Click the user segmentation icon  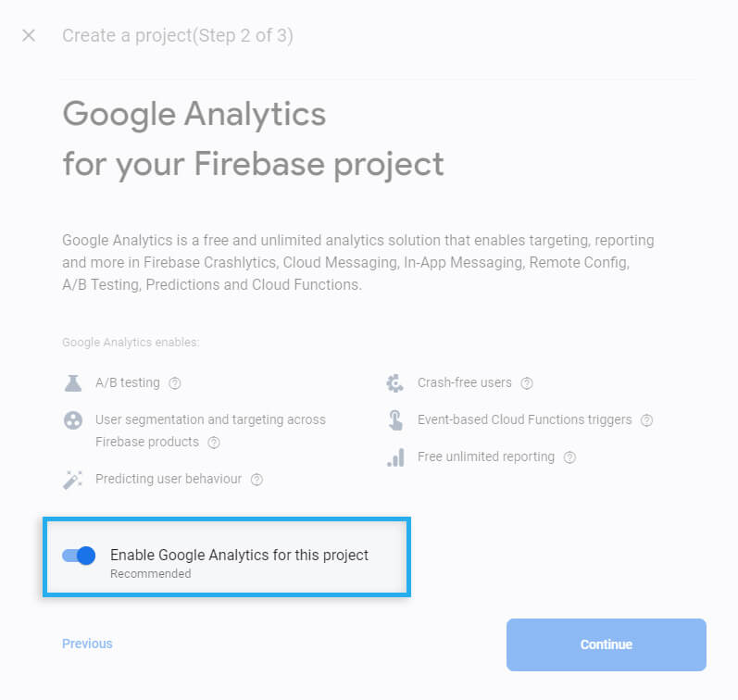click(x=73, y=420)
